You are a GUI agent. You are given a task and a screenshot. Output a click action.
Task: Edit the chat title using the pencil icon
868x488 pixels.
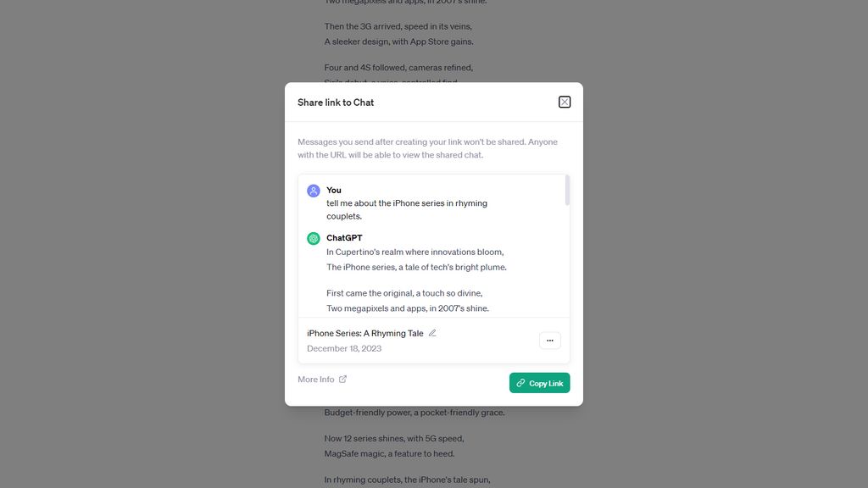pos(432,332)
